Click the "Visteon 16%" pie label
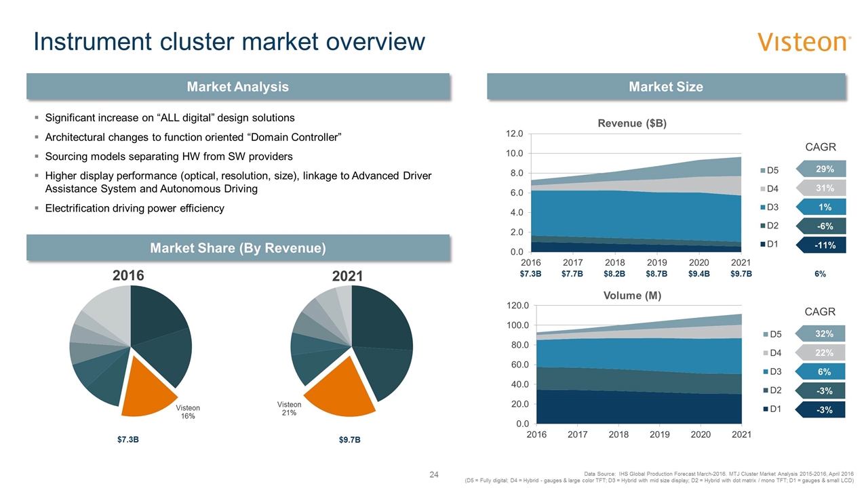Viewport: 868px width, 488px height. pyautogui.click(x=188, y=412)
